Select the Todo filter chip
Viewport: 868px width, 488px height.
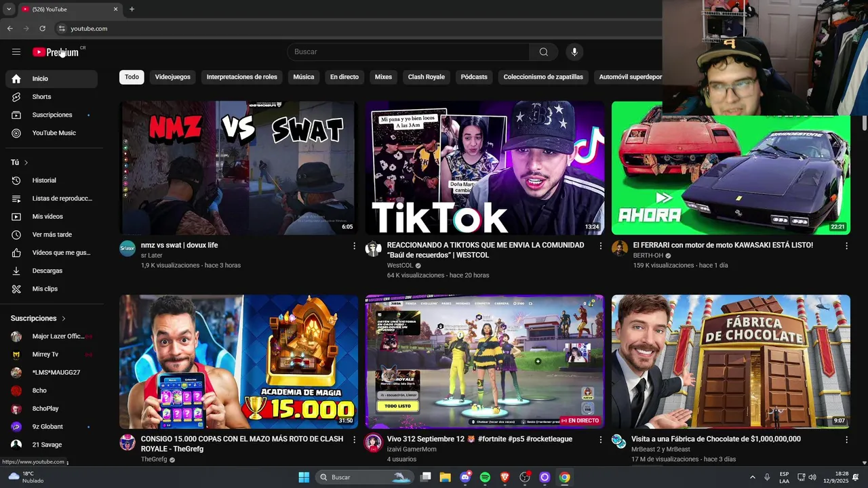pyautogui.click(x=132, y=77)
